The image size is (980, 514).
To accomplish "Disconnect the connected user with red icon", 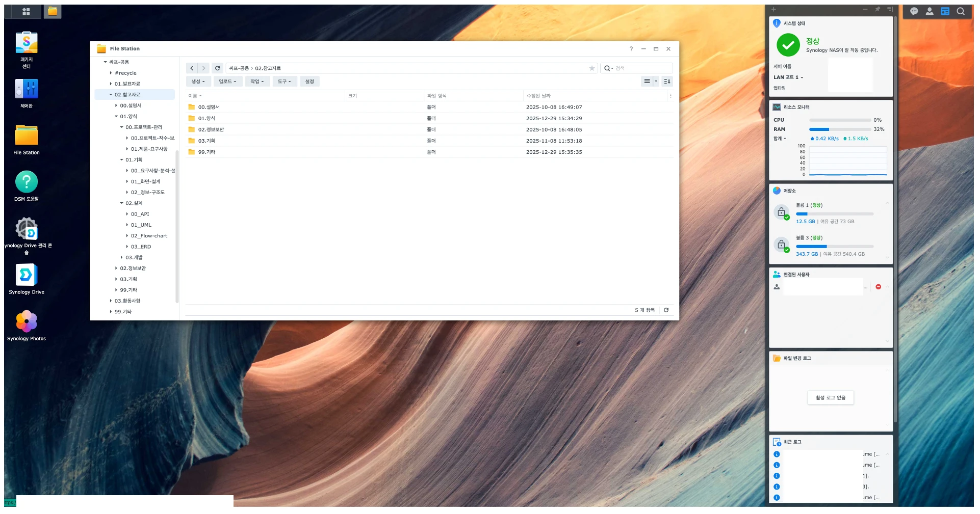I will [878, 287].
